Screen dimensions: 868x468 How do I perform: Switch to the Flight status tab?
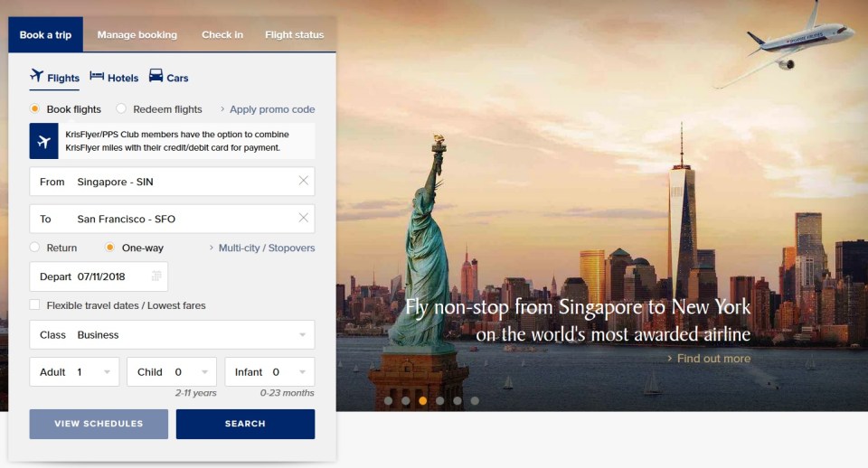coord(295,34)
